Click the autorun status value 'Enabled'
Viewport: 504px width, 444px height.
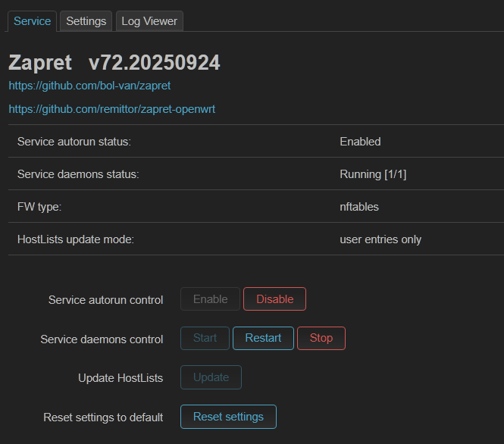(360, 142)
